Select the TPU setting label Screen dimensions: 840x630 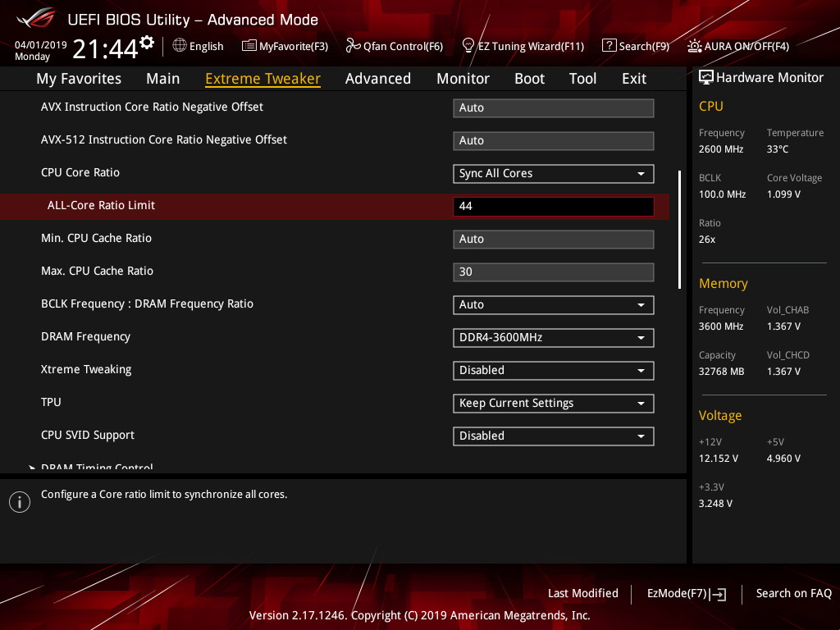pyautogui.click(x=51, y=402)
